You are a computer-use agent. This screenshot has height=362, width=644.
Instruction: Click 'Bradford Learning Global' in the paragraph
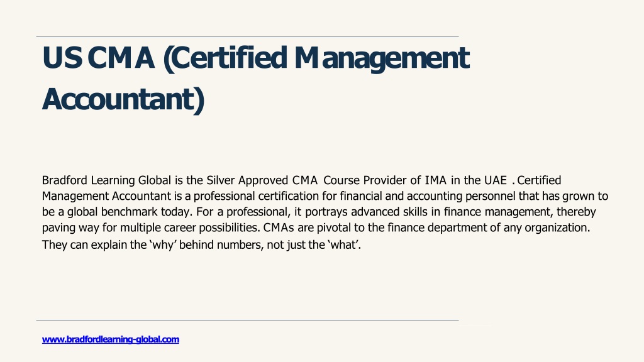click(x=106, y=180)
